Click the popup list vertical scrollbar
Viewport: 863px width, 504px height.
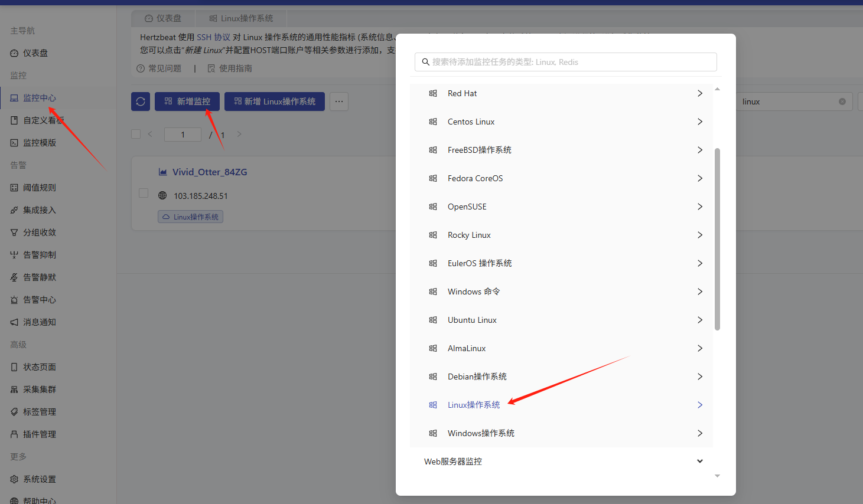[717, 239]
